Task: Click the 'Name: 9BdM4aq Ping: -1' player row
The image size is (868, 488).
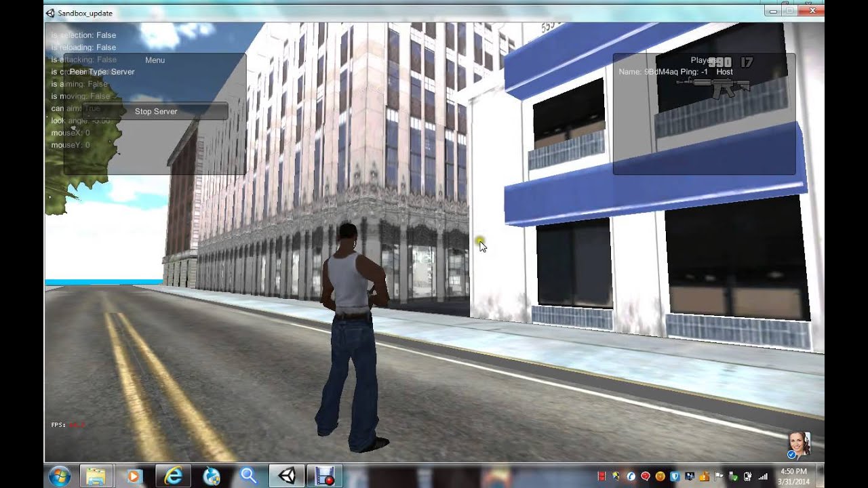Action: pos(663,72)
